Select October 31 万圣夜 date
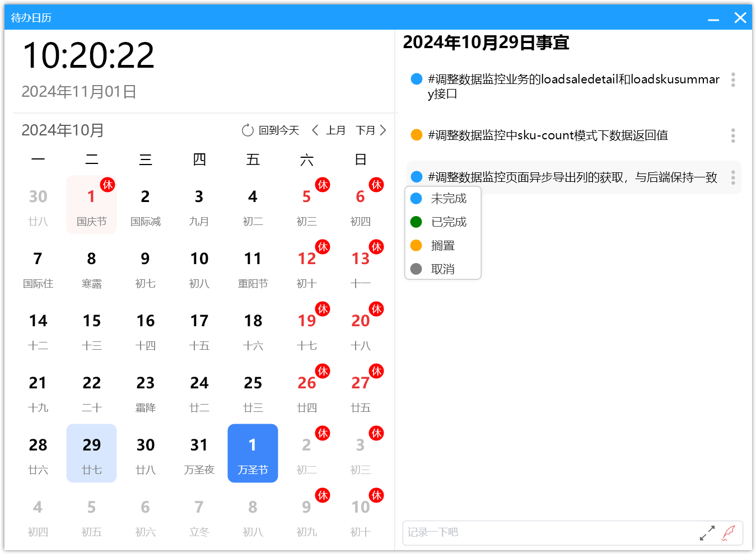The image size is (756, 554). [x=199, y=453]
